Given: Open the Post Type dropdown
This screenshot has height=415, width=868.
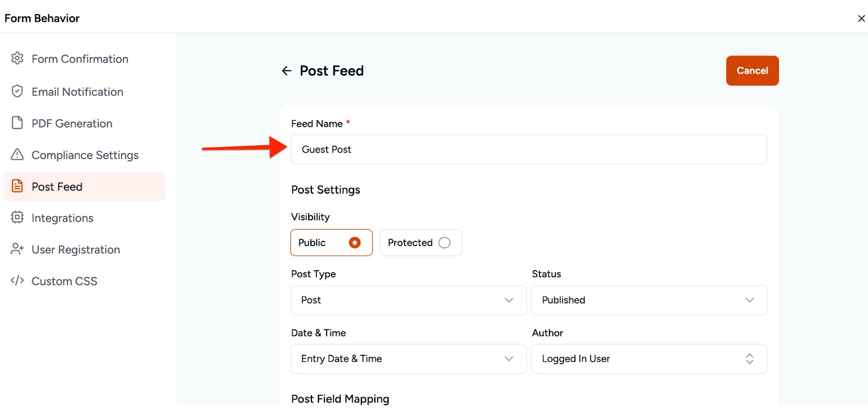Looking at the screenshot, I should coord(508,300).
